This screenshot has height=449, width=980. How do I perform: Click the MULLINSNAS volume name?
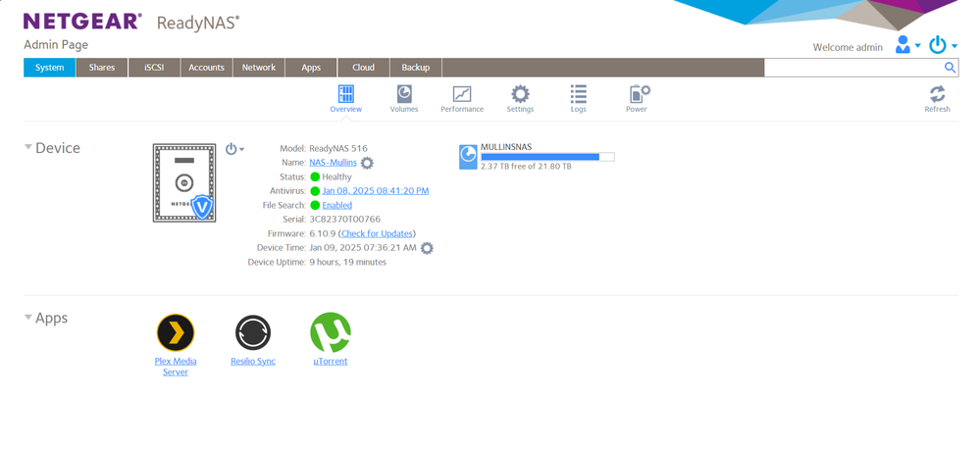pos(506,147)
